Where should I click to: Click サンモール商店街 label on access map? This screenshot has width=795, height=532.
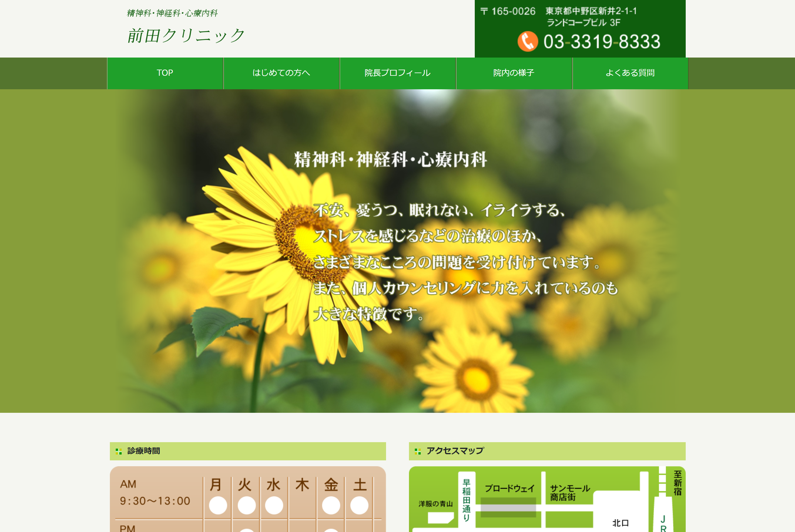tap(570, 493)
